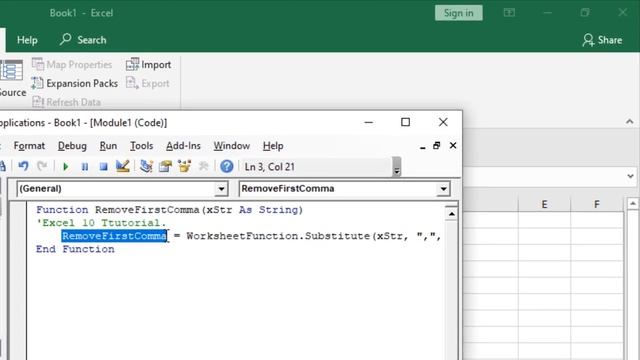Image resolution: width=640 pixels, height=360 pixels.
Task: Click the Undo icon in VBA toolbar
Action: tap(23, 166)
